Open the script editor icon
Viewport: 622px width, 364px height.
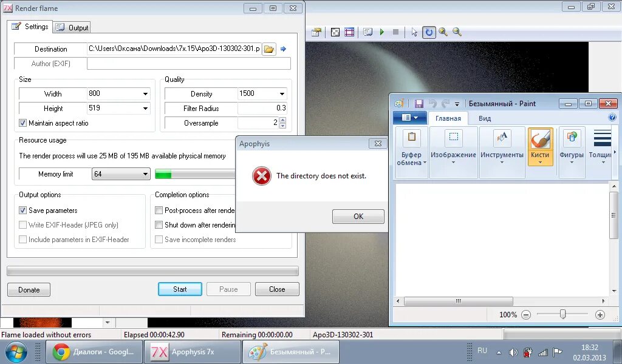[367, 32]
